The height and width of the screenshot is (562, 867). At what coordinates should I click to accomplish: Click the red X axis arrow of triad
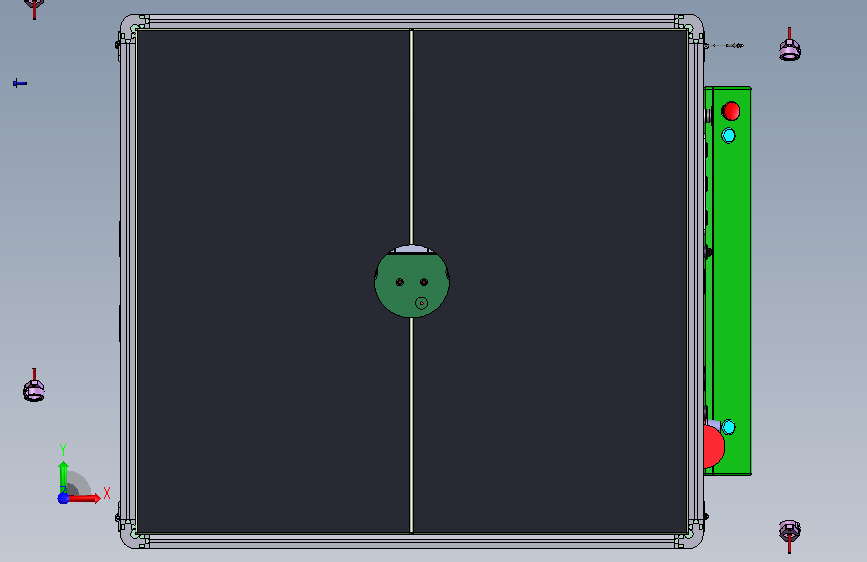[x=84, y=498]
